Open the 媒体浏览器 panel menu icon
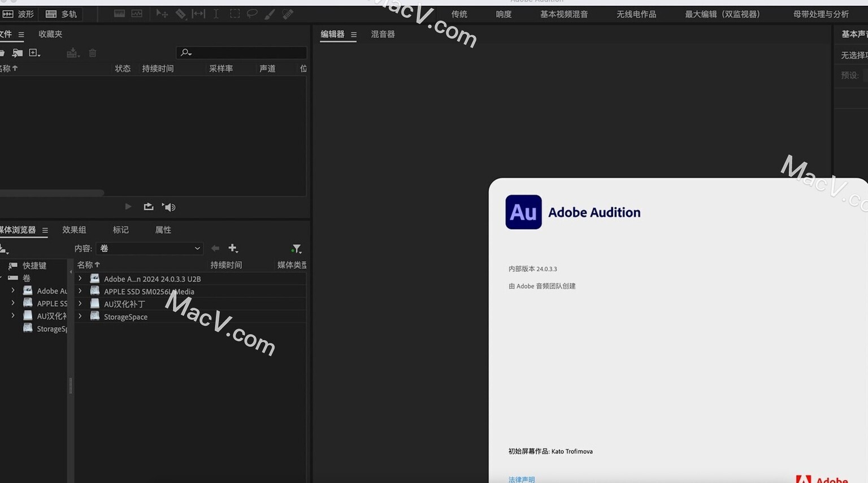The image size is (868, 483). 45,230
